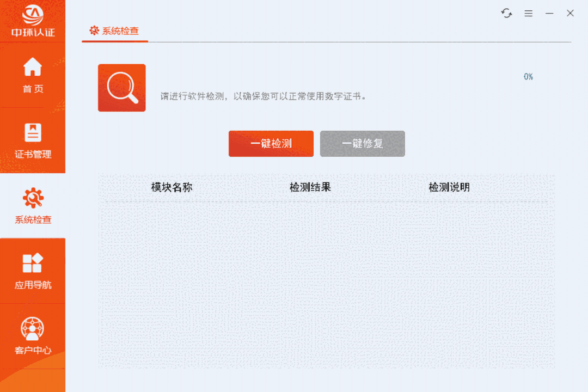This screenshot has height=392, width=588.
Task: Click the red tab underline indicator
Action: pos(114,41)
